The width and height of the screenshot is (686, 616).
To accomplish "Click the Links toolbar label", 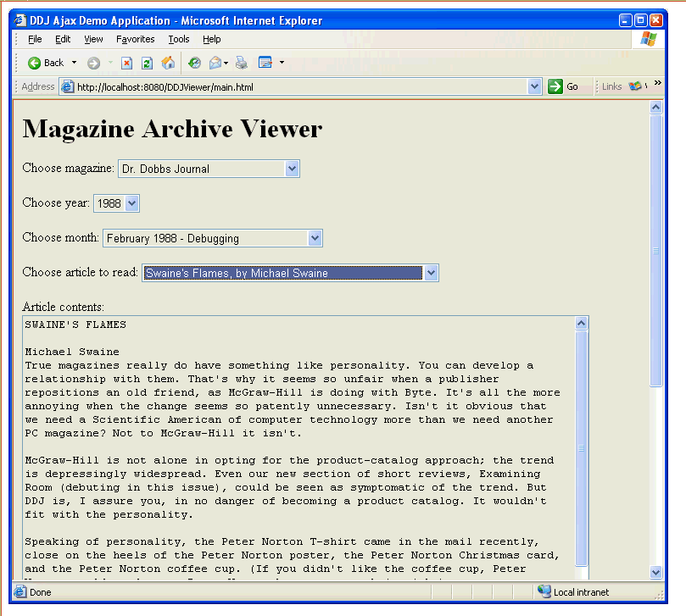I will point(611,86).
